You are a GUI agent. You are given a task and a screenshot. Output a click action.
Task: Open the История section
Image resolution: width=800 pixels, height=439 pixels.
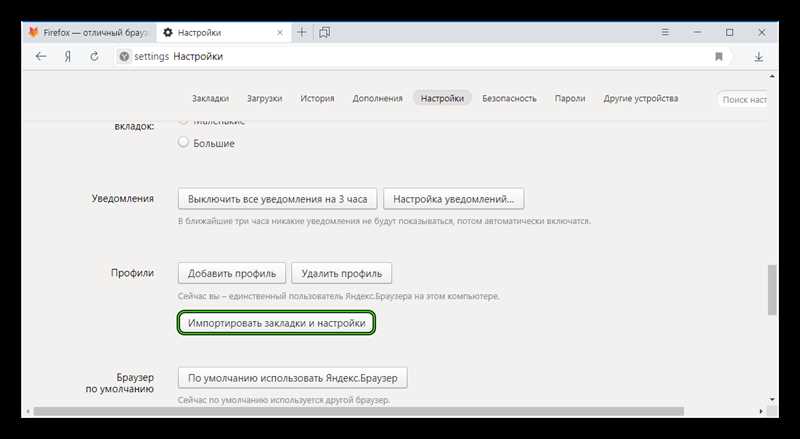click(317, 99)
